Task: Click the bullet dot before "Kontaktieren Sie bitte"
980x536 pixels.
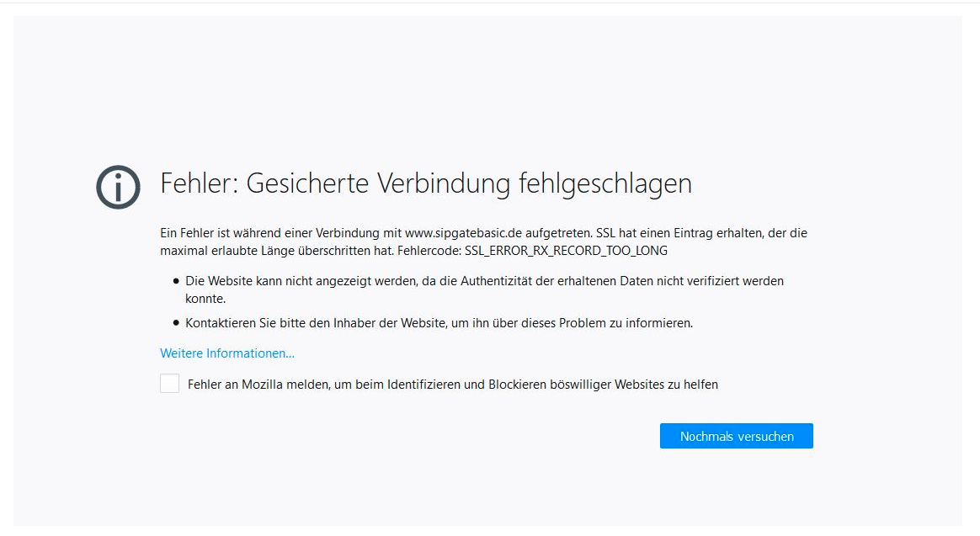Action: tap(176, 323)
